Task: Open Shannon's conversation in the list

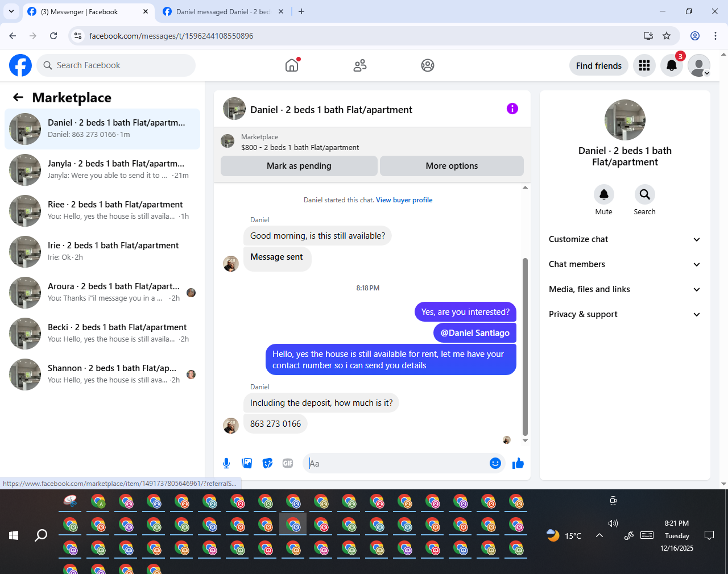Action: coord(102,375)
